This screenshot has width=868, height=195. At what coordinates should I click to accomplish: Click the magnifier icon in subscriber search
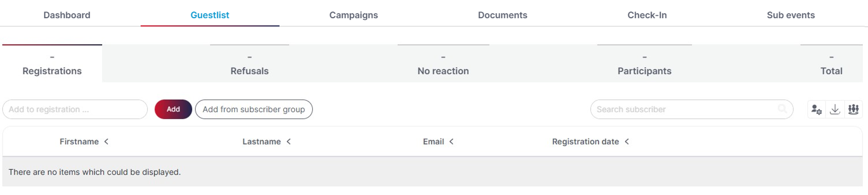point(782,109)
